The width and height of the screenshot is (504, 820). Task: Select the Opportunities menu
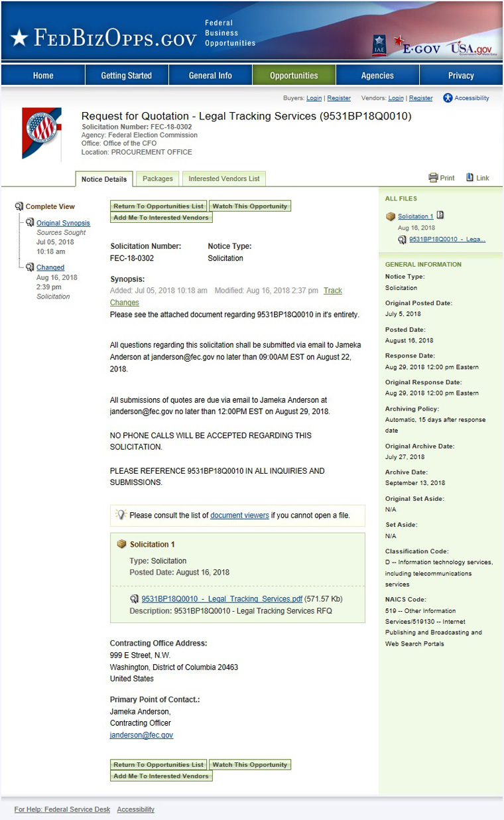pos(294,75)
